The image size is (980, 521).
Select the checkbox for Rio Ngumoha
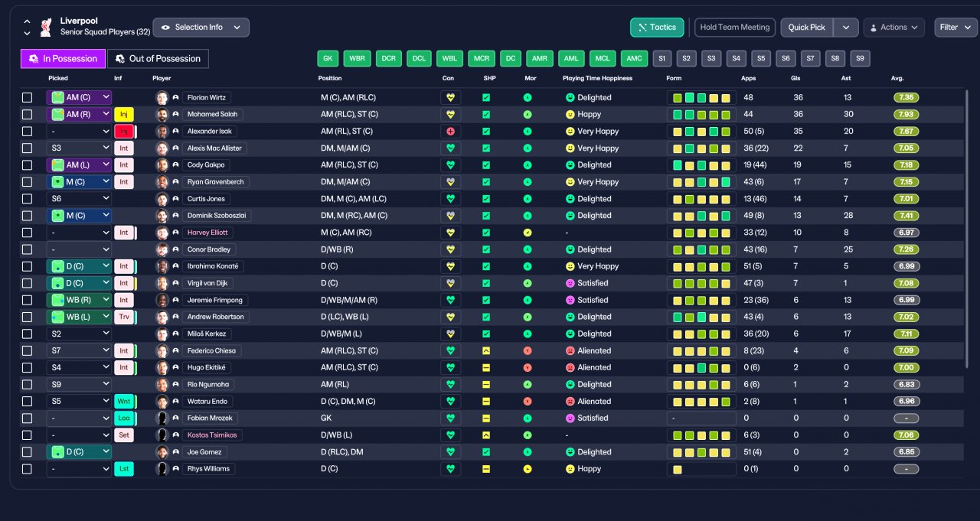click(28, 385)
